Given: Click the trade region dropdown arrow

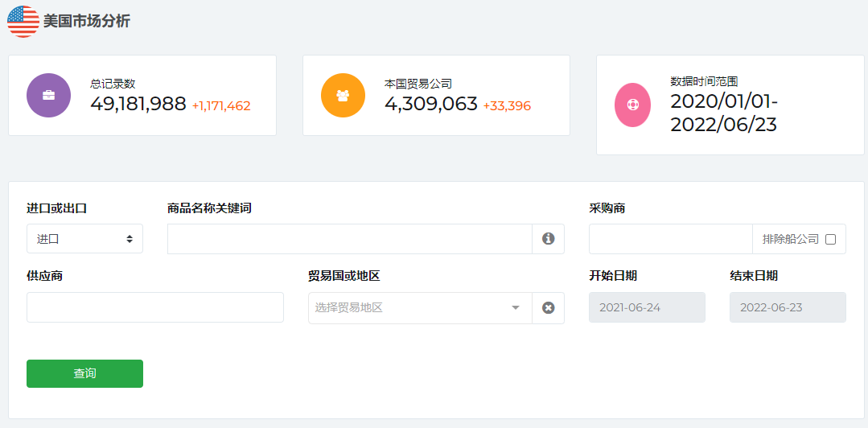Looking at the screenshot, I should 516,308.
